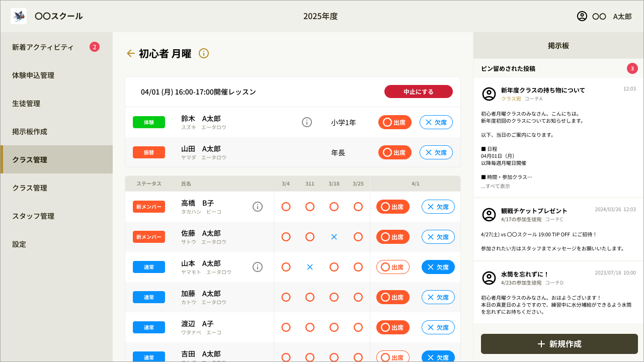Open 生徒管理 from the sidebar
This screenshot has height=362, width=644.
[x=26, y=103]
